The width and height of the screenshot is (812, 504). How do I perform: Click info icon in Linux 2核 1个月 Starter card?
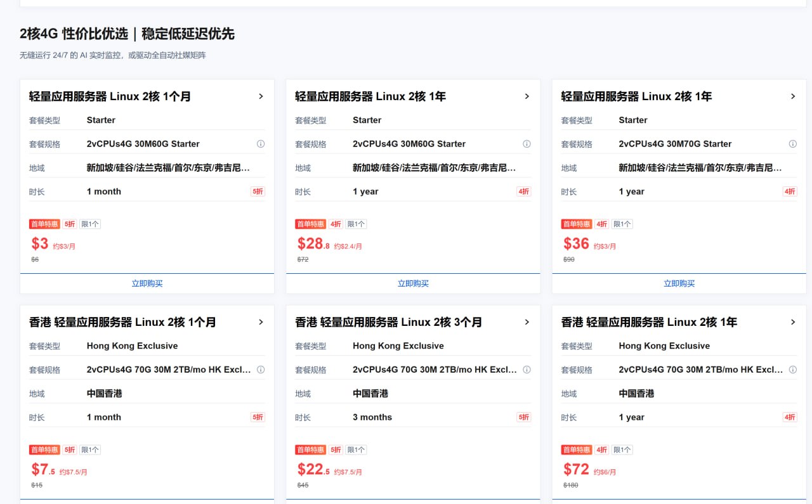point(260,144)
